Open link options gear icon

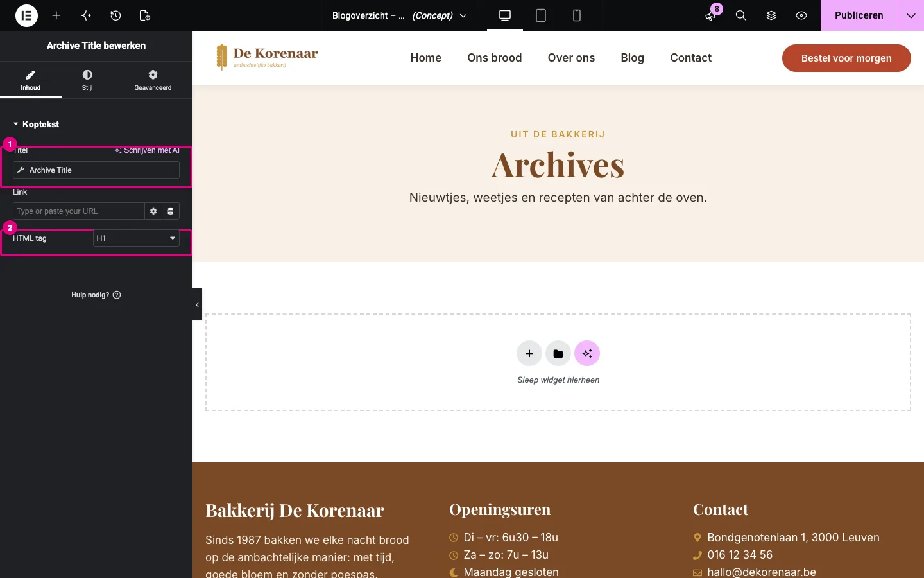[153, 211]
